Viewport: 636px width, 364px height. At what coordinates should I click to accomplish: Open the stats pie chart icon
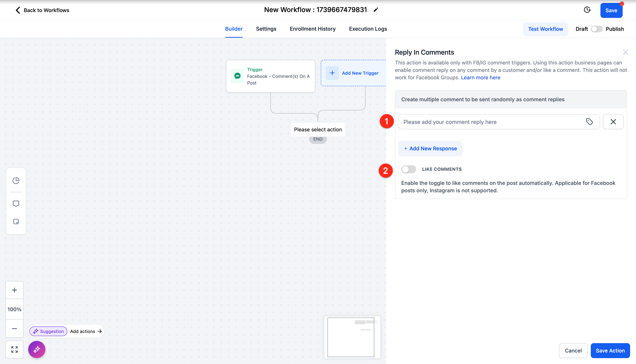pyautogui.click(x=16, y=180)
